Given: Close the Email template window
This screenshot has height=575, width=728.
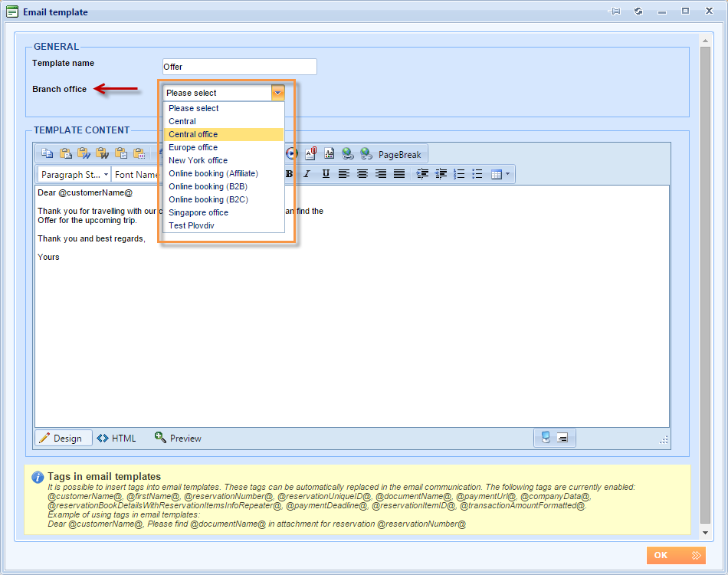Looking at the screenshot, I should pyautogui.click(x=709, y=11).
